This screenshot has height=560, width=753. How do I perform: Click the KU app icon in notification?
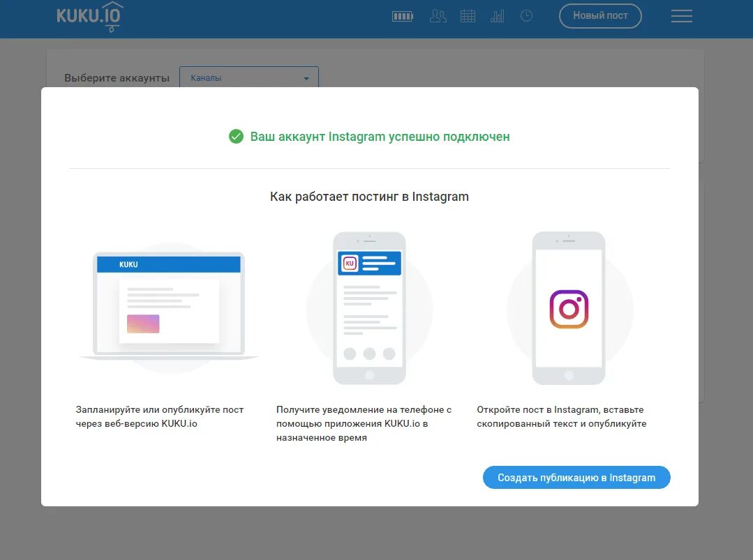pyautogui.click(x=350, y=263)
